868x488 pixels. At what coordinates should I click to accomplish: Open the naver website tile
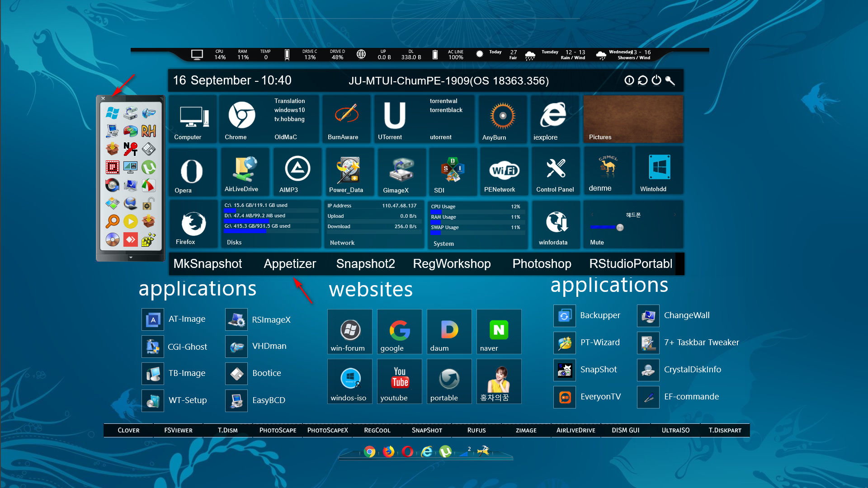[499, 332]
